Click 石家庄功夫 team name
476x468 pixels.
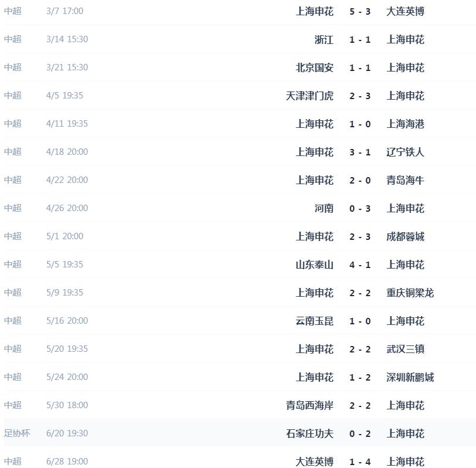pos(310,433)
